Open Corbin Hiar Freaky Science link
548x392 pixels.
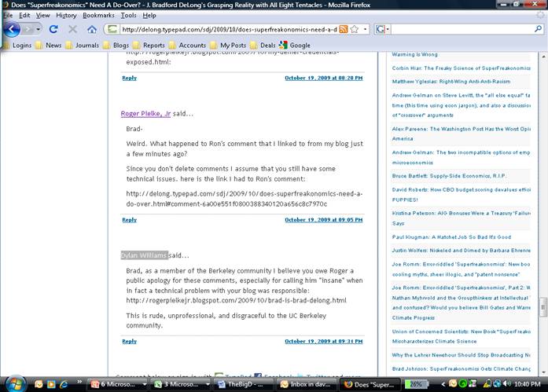tap(461, 68)
